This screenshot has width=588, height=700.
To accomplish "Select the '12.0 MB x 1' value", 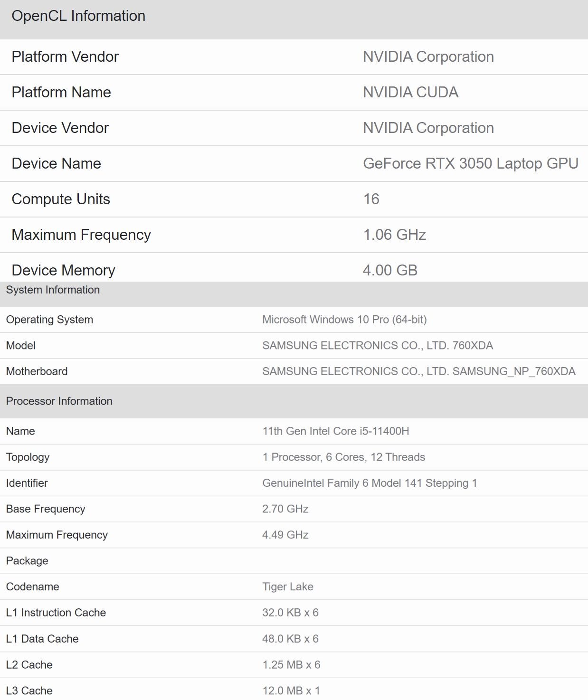I will pos(291,691).
